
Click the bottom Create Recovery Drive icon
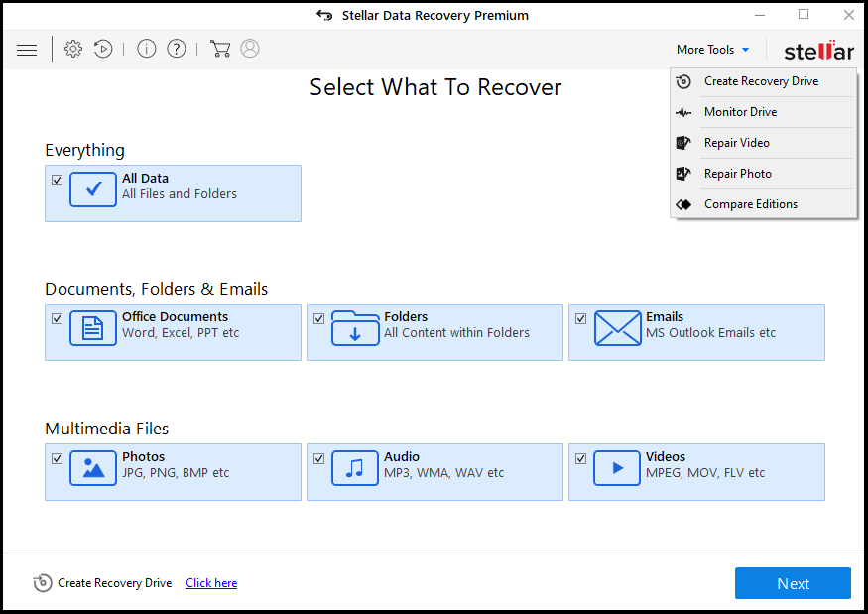pos(42,583)
